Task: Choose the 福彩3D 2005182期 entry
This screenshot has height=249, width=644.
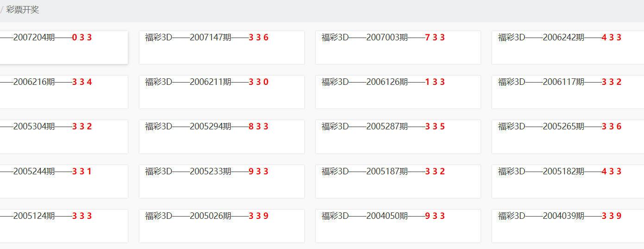Action: [568, 181]
